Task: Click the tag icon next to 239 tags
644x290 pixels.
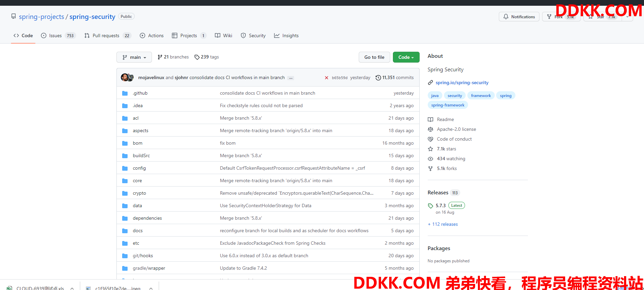Action: (197, 57)
